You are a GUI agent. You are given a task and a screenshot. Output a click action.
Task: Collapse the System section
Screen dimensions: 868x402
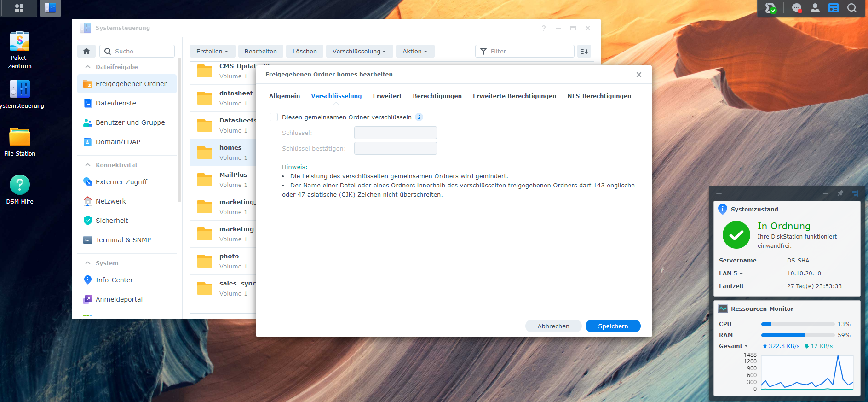click(x=88, y=263)
